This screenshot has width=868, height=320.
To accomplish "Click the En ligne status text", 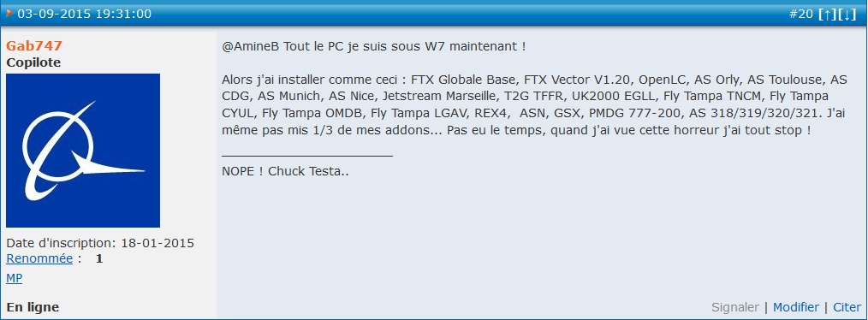I will [33, 307].
